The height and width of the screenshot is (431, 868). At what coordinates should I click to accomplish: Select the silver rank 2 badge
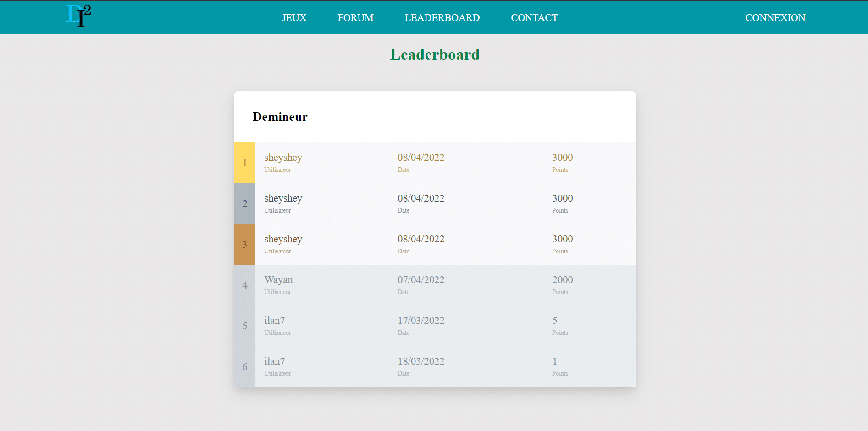(x=245, y=204)
